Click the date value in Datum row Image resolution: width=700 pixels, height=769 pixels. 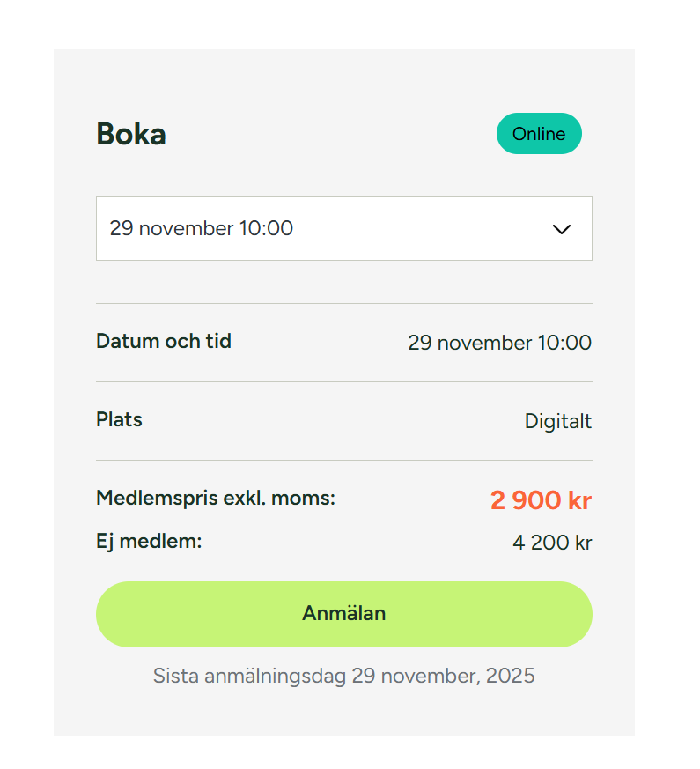coord(499,343)
